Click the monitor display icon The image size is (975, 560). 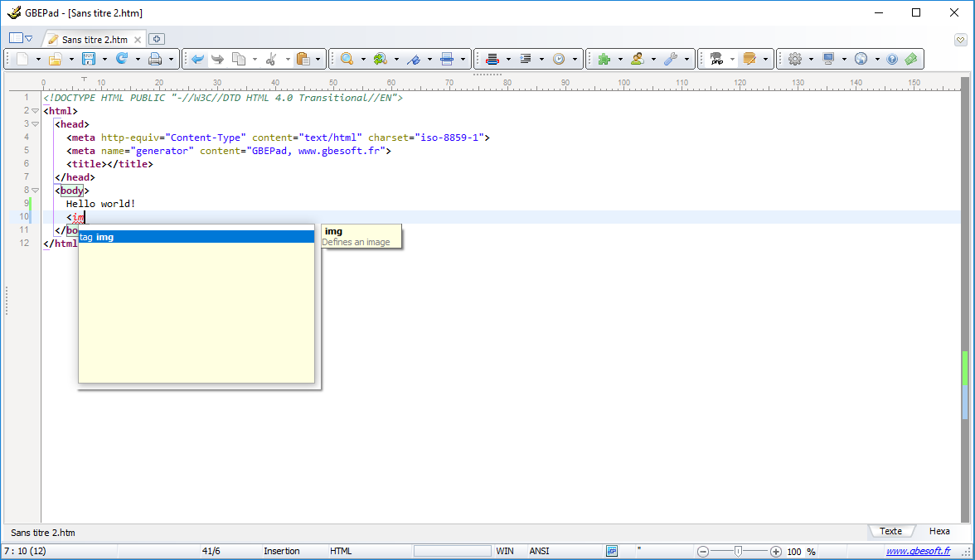tap(828, 59)
